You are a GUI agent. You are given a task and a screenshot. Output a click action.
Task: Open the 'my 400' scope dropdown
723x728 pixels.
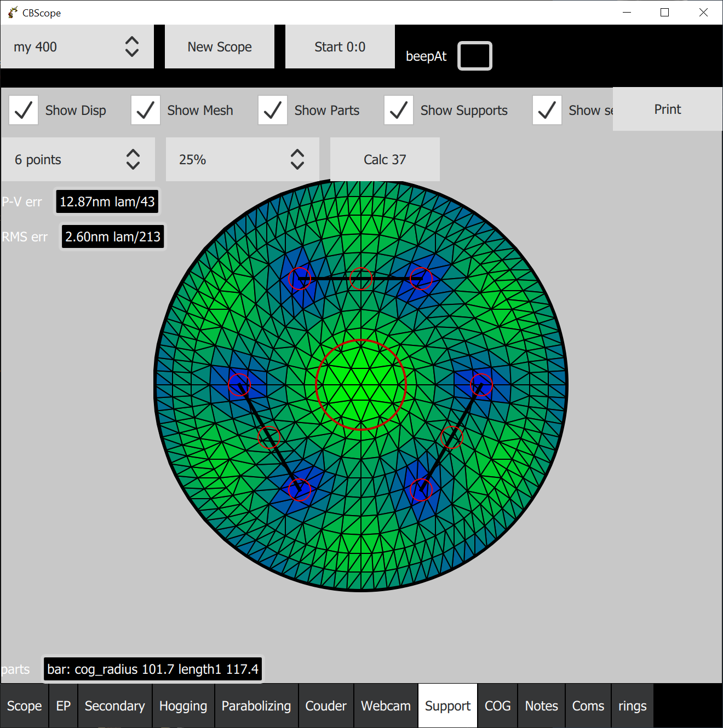pos(77,47)
